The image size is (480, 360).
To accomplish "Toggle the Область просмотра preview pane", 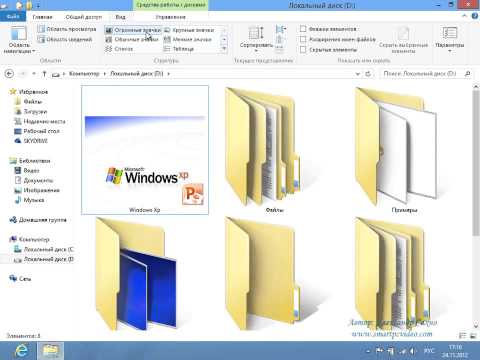I will click(x=67, y=29).
